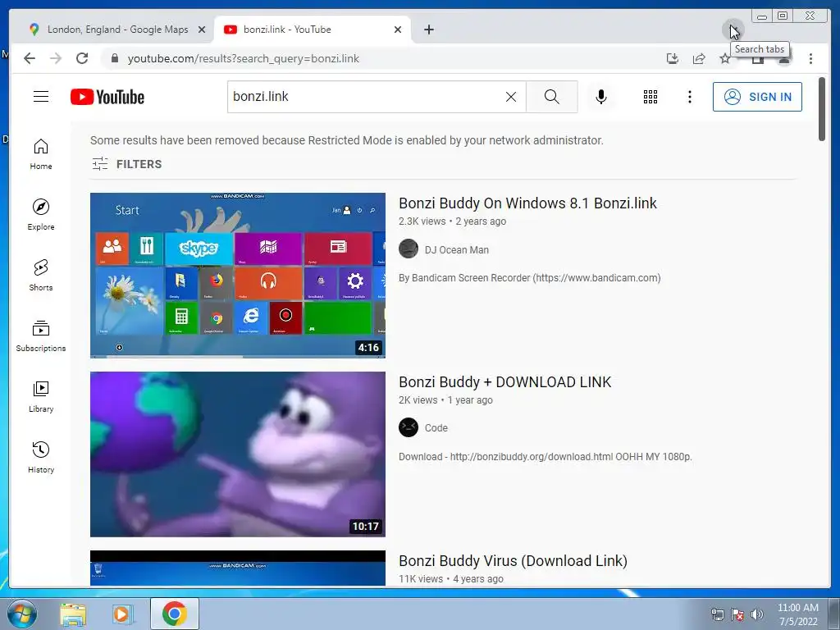The image size is (840, 630).
Task: Play purple Bonzi gorilla thumbnail video
Action: pyautogui.click(x=237, y=454)
